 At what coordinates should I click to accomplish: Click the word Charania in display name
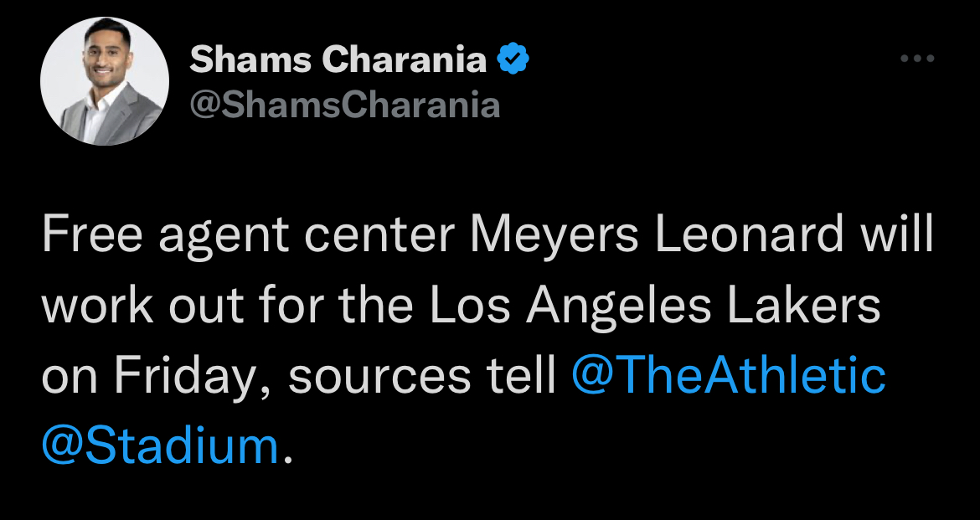click(404, 59)
